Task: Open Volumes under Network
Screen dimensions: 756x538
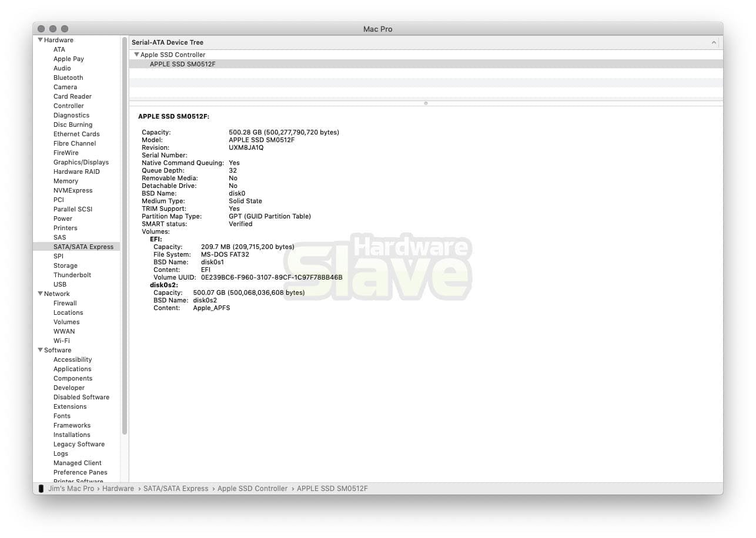Action: (x=66, y=322)
